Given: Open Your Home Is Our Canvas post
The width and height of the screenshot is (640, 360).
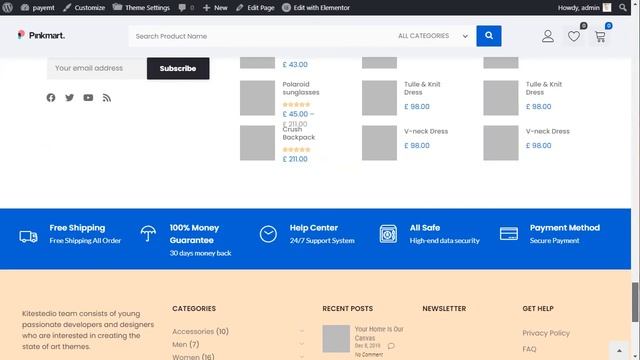Looking at the screenshot, I should pyautogui.click(x=379, y=333).
